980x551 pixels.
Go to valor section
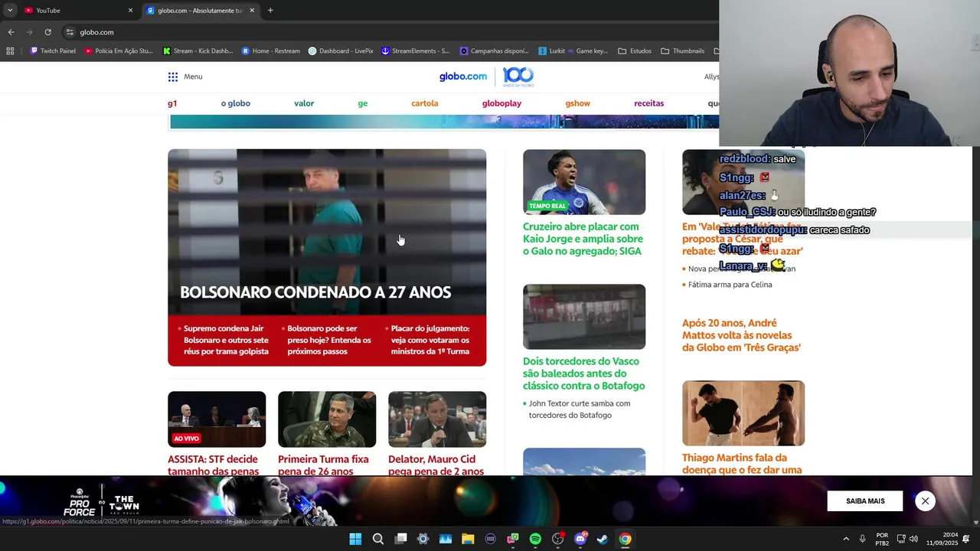(304, 103)
